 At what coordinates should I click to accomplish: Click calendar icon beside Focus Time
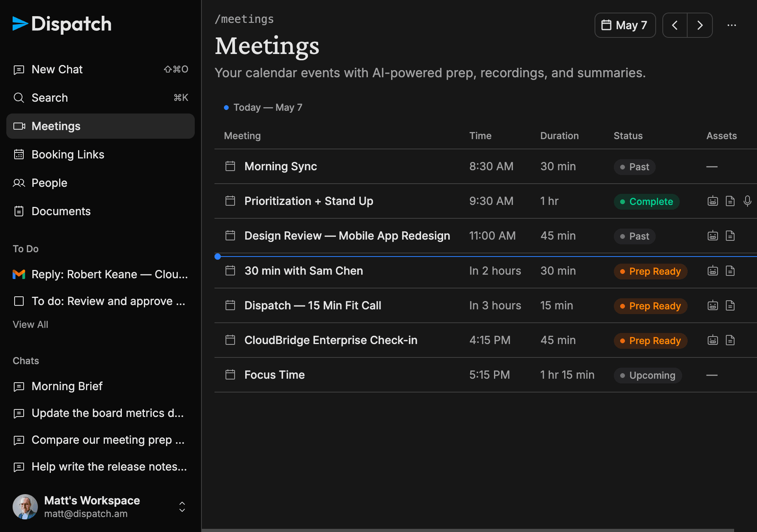[x=230, y=375]
